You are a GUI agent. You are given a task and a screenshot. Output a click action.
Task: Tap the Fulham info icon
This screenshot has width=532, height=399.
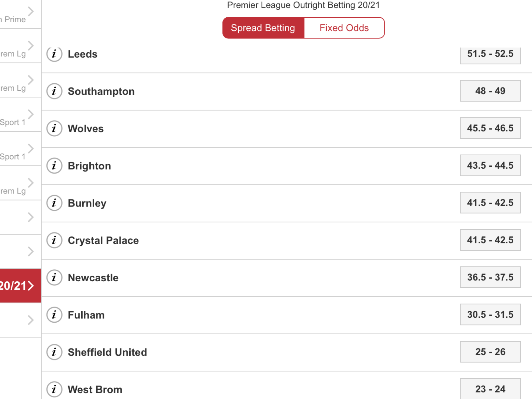pyautogui.click(x=54, y=315)
